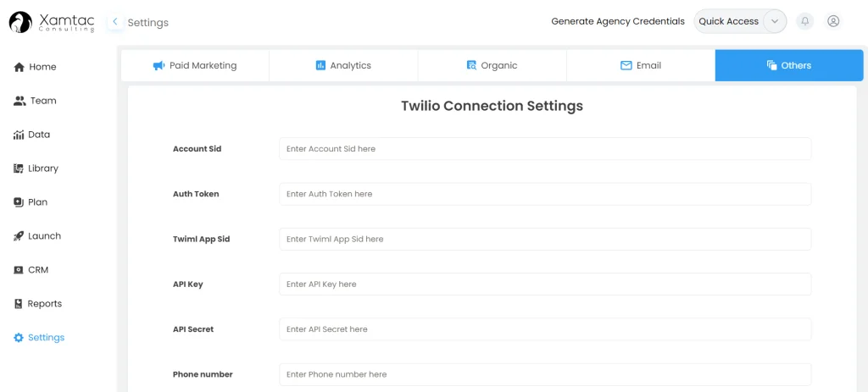The width and height of the screenshot is (868, 392).
Task: Open the Organic tab
Action: tap(492, 65)
